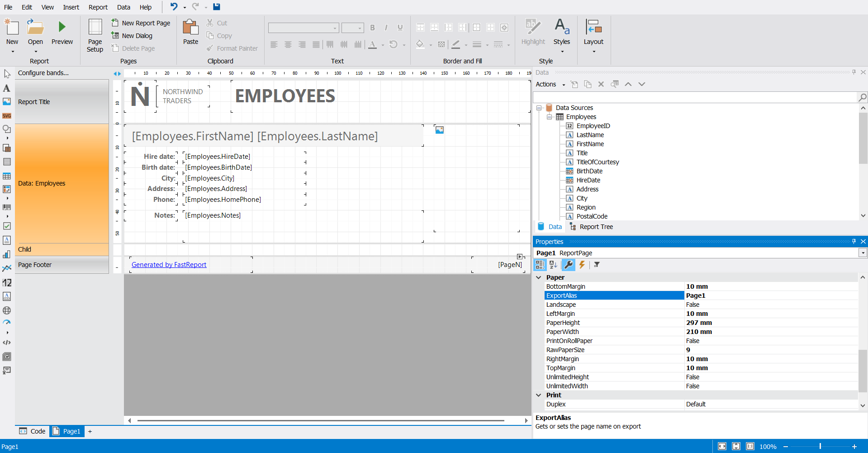The image size is (868, 453).
Task: Open the File menu
Action: coord(8,7)
